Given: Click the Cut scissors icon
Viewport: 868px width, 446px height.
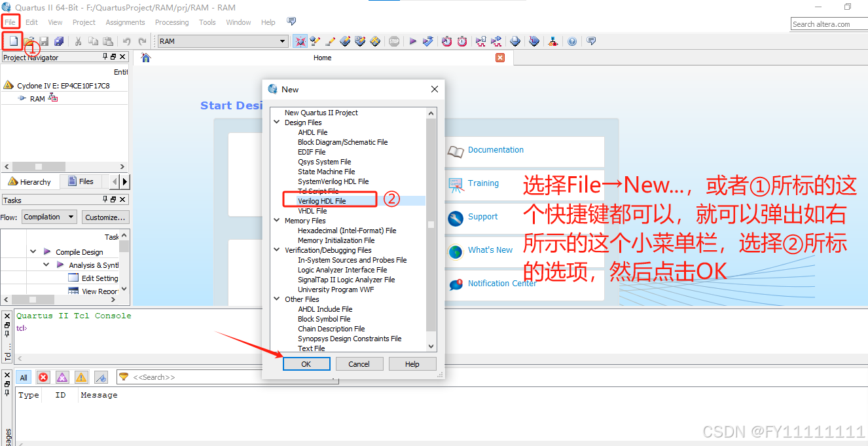Looking at the screenshot, I should (x=78, y=41).
